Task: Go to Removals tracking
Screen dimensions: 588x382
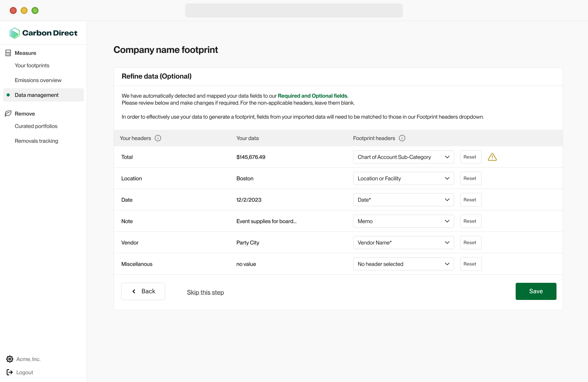Action: coord(37,141)
